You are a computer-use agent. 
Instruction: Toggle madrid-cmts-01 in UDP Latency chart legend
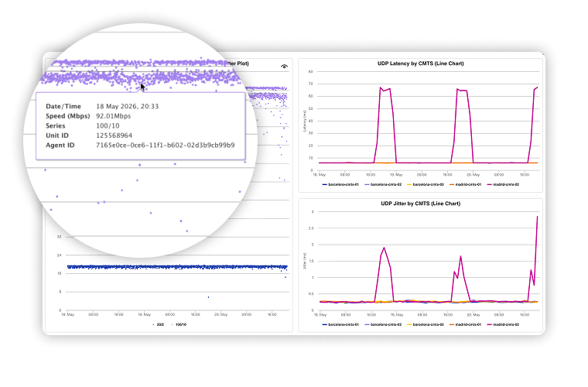coord(466,184)
